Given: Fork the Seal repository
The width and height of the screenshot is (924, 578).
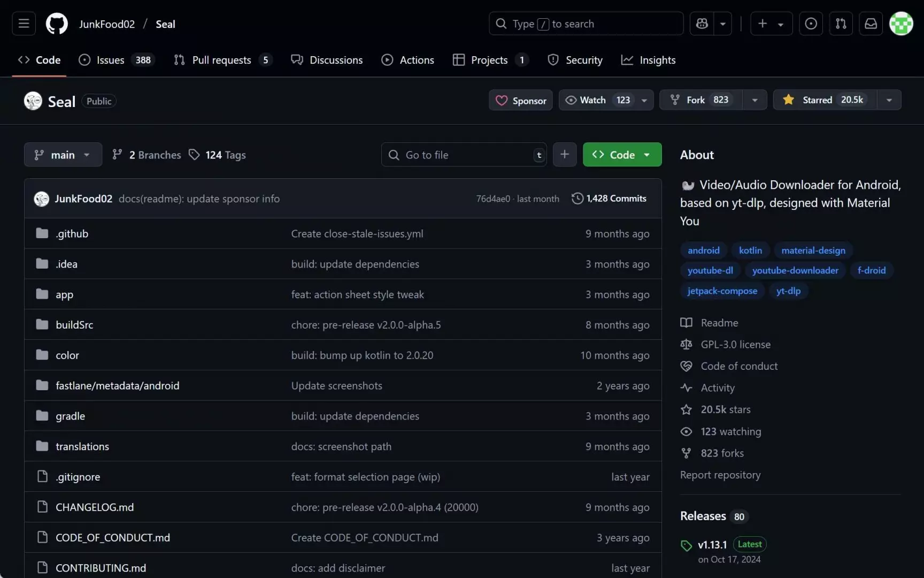Looking at the screenshot, I should (x=700, y=100).
